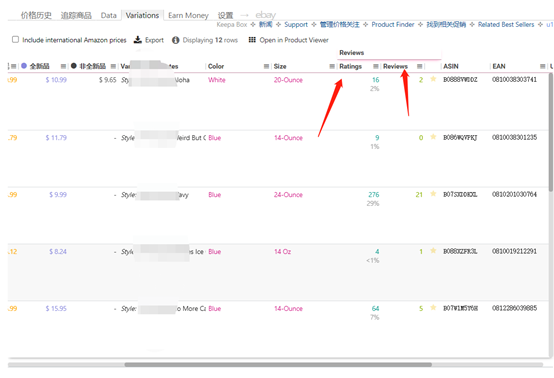Open the Size column menu icon
This screenshot has height=378, width=554.
tap(332, 66)
